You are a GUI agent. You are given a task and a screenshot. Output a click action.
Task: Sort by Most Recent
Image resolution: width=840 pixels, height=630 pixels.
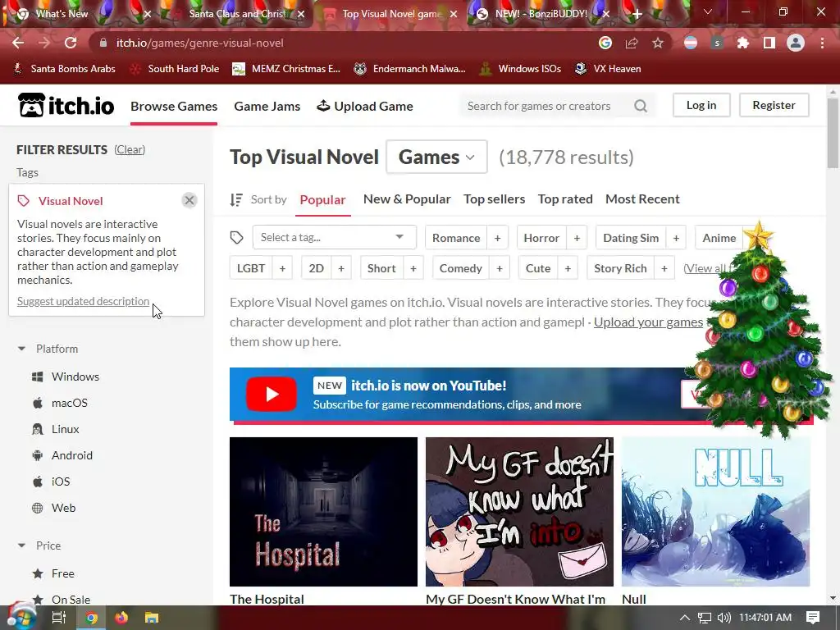pos(642,199)
